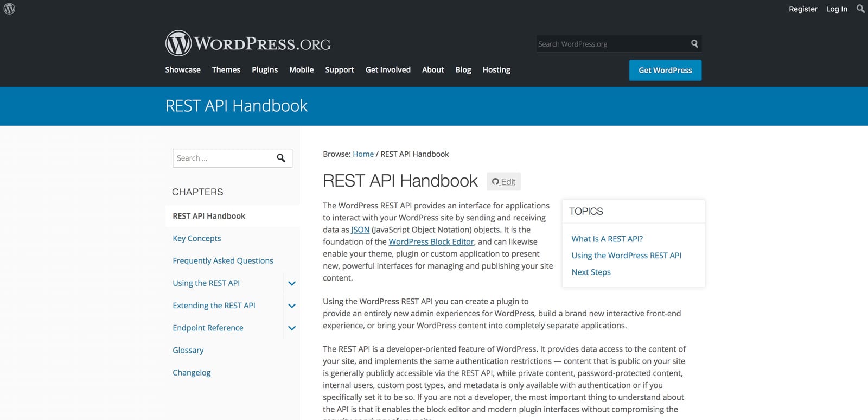Screen dimensions: 868x420
Task: Expand the Endpoint Reference chapter
Action: coord(292,328)
